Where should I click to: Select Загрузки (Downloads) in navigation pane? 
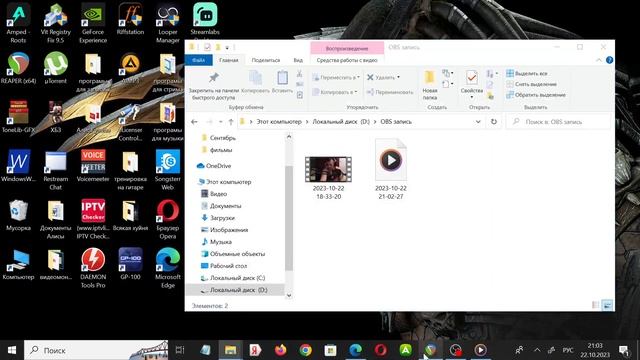tap(222, 218)
